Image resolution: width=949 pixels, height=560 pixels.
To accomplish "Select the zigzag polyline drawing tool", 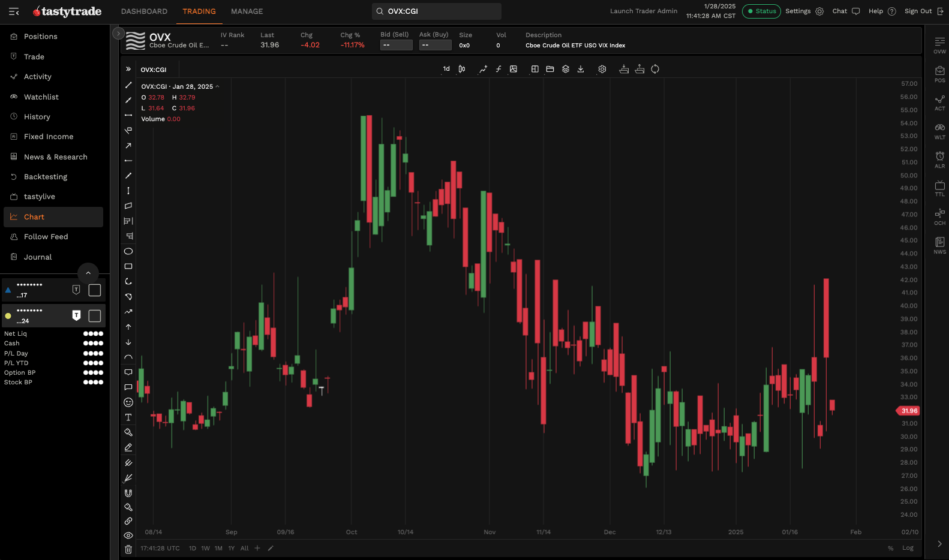I will pyautogui.click(x=128, y=312).
